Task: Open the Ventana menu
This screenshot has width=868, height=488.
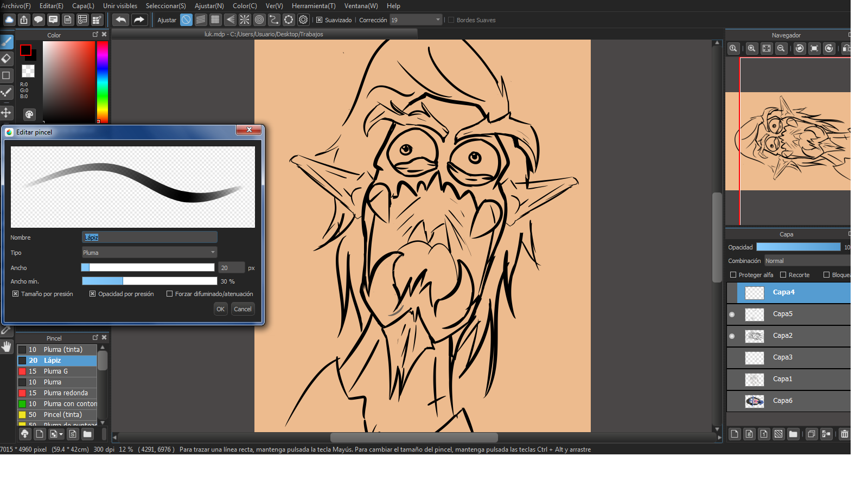Action: click(x=361, y=6)
